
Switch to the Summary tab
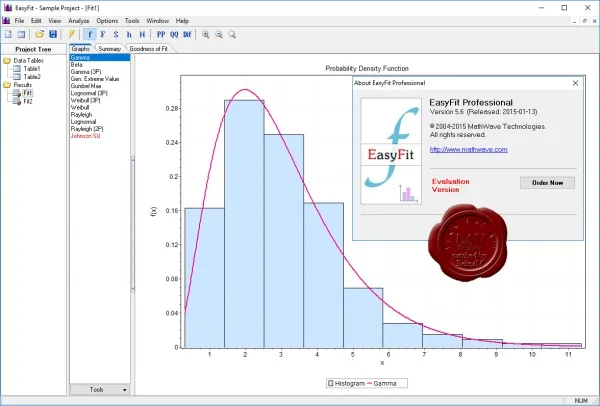pyautogui.click(x=109, y=49)
